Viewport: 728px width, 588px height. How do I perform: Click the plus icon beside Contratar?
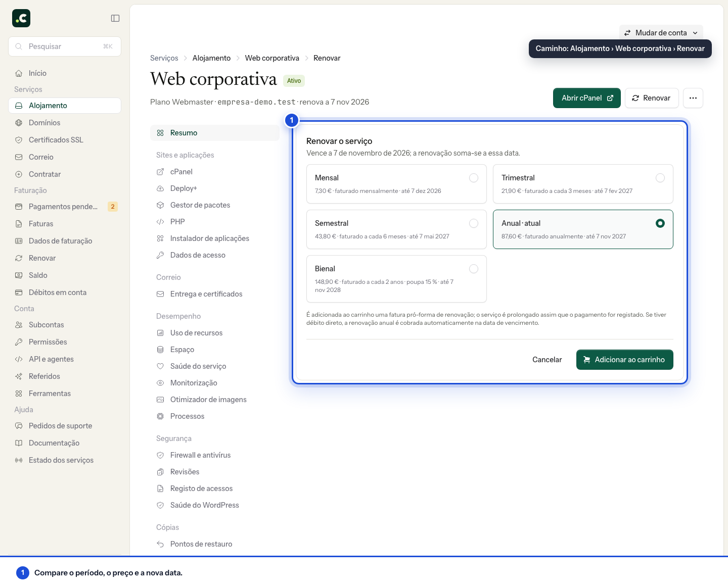click(x=19, y=174)
